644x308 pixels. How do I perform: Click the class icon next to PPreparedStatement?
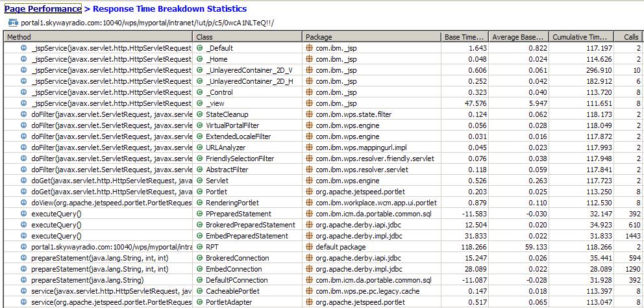coord(200,214)
